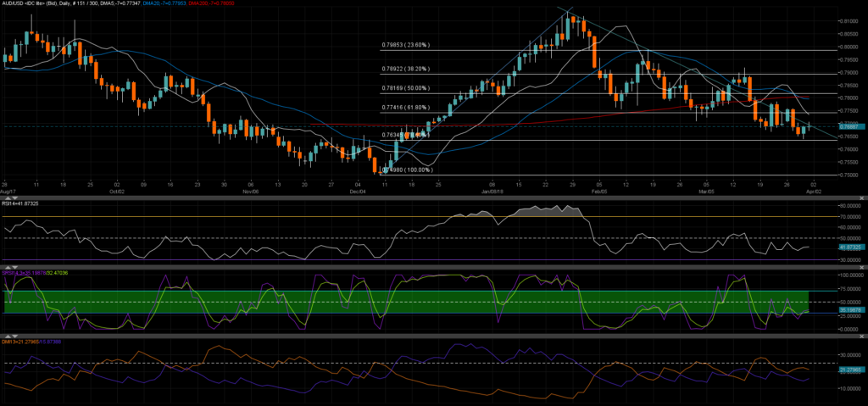Click the current price tag on the price axis

point(851,126)
